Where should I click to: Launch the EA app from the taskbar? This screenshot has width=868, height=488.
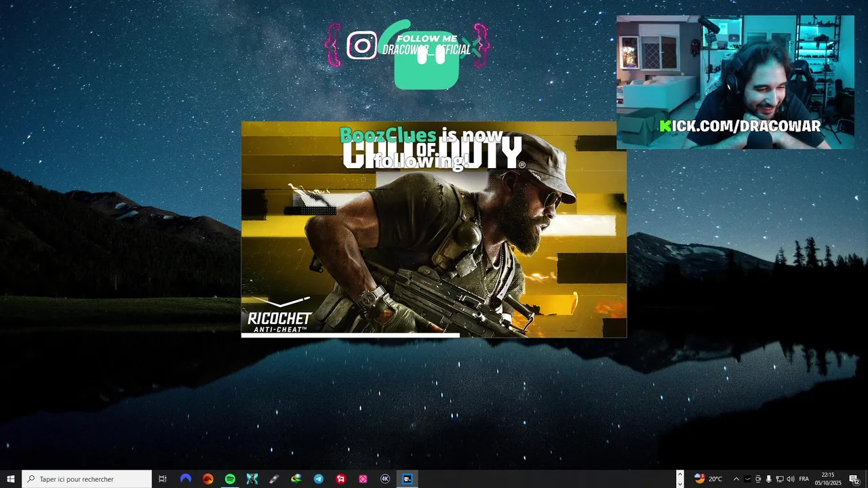pyautogui.click(x=208, y=479)
